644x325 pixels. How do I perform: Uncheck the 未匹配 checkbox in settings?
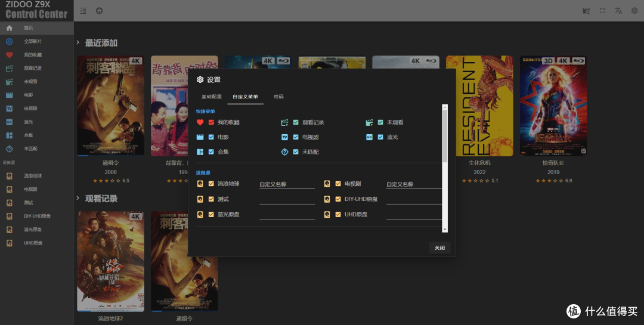pos(296,151)
